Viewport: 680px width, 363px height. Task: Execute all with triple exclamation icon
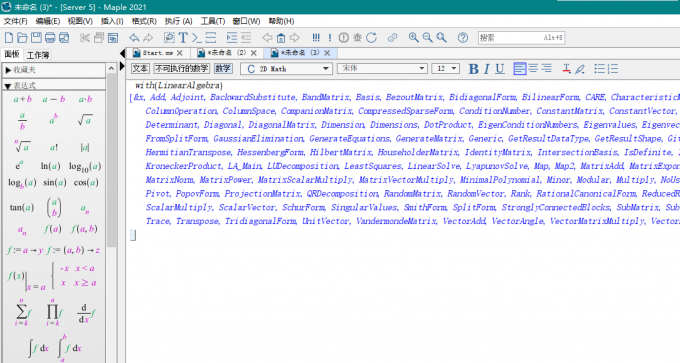point(316,38)
